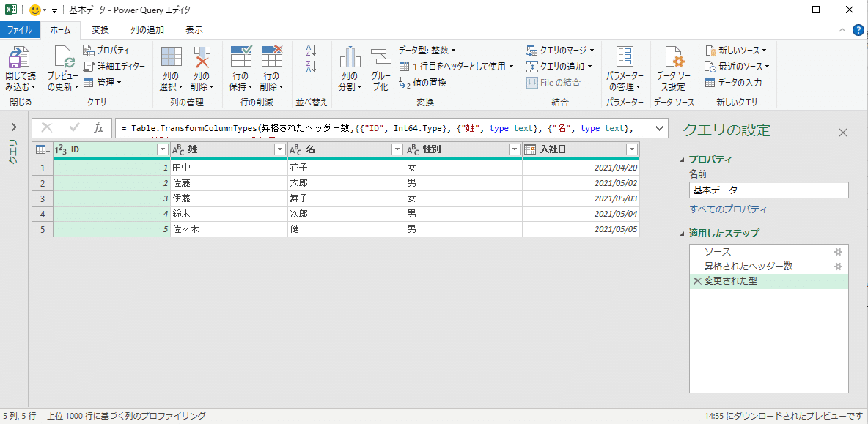Open the 詳細エディター
868x424 pixels.
click(x=114, y=67)
